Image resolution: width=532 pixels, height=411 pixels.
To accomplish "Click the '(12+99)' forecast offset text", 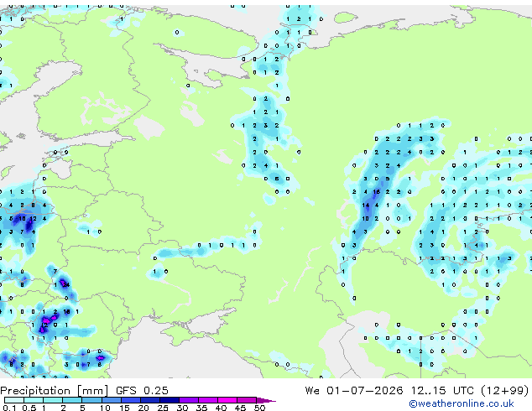I will 505,391.
